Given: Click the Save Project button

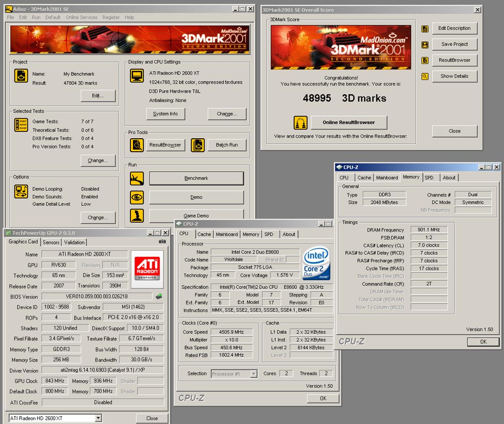Looking at the screenshot, I should 455,44.
